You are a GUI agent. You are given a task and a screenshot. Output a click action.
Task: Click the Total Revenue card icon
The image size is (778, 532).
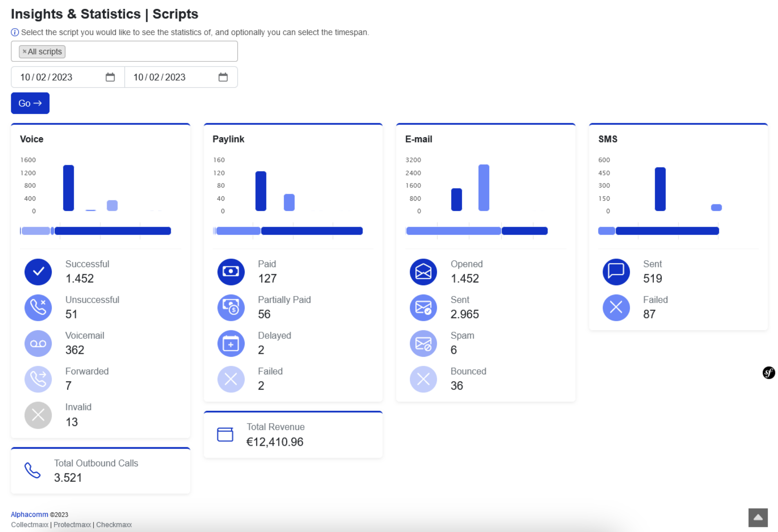(x=225, y=434)
